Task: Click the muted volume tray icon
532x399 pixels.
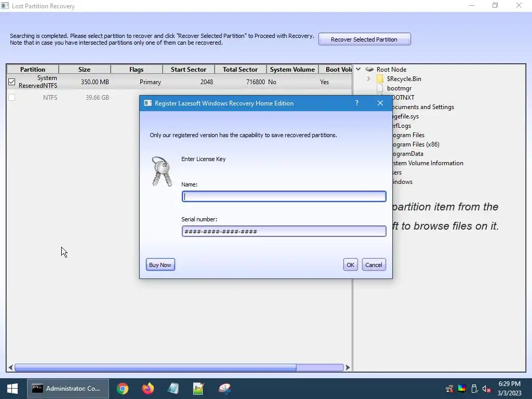Action: point(486,389)
